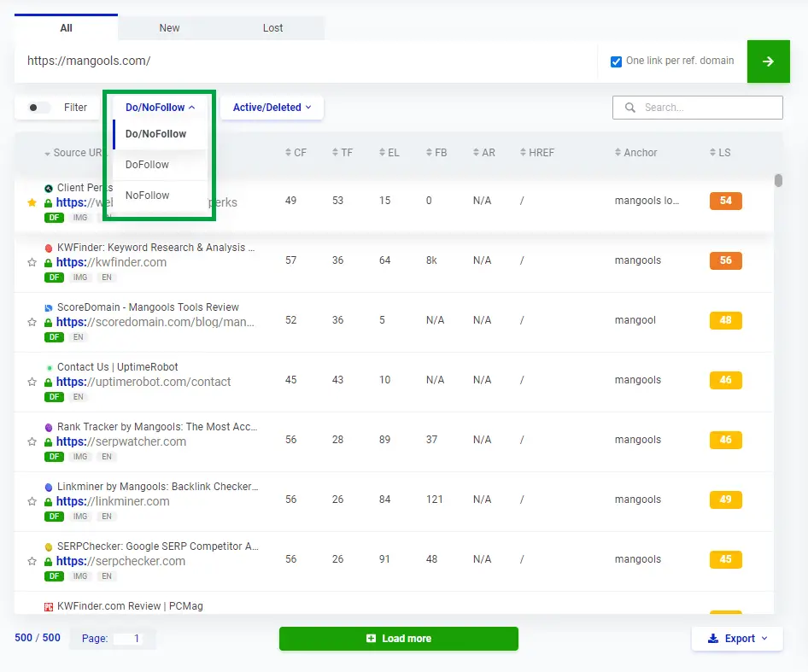Open the https://serpwatcher.com link
The width and height of the screenshot is (808, 672).
pos(121,441)
